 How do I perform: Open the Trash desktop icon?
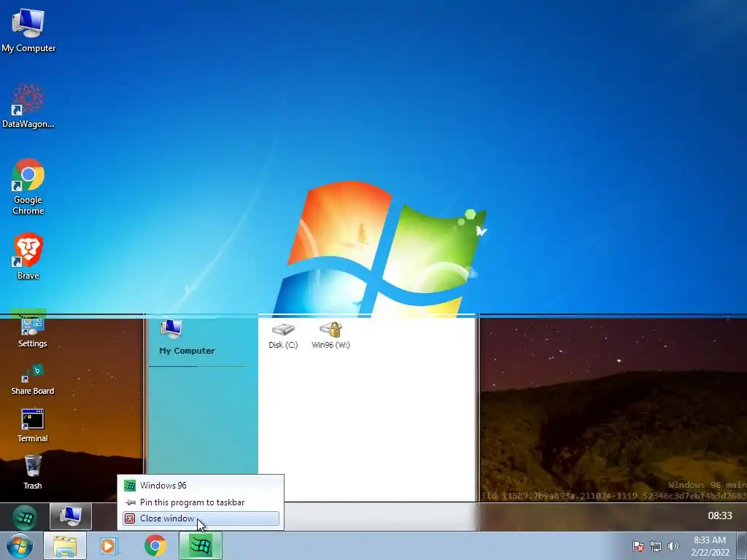point(32,472)
